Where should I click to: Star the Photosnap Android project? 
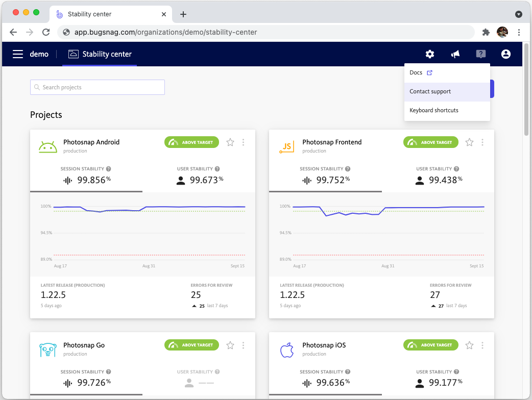point(230,142)
